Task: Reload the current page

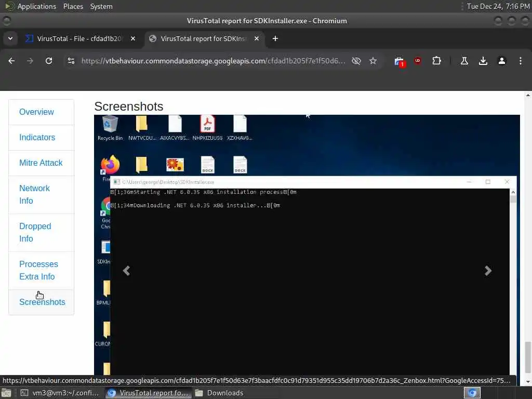Action: [49, 61]
